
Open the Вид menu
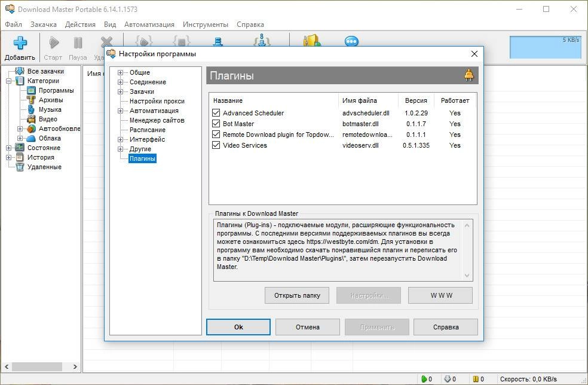110,25
